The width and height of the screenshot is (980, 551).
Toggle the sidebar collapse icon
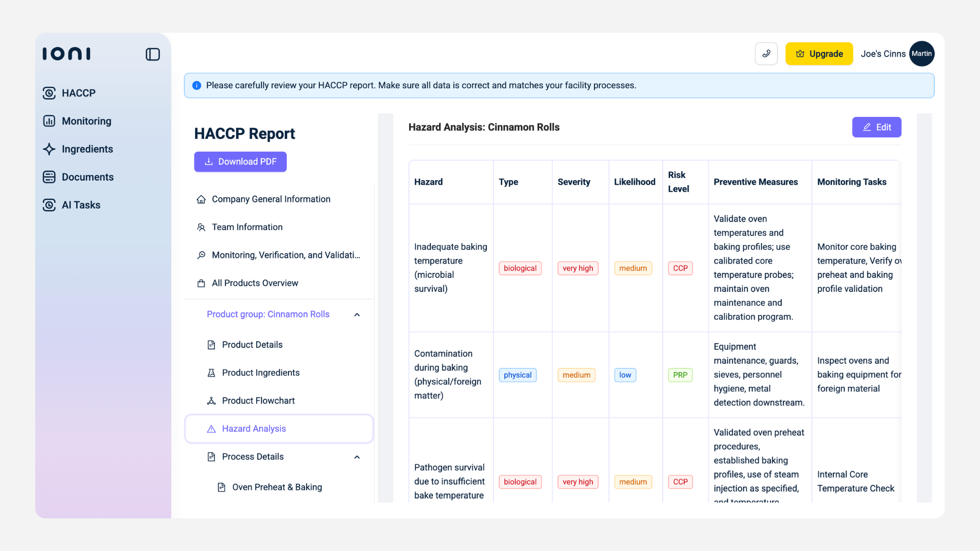tap(153, 54)
